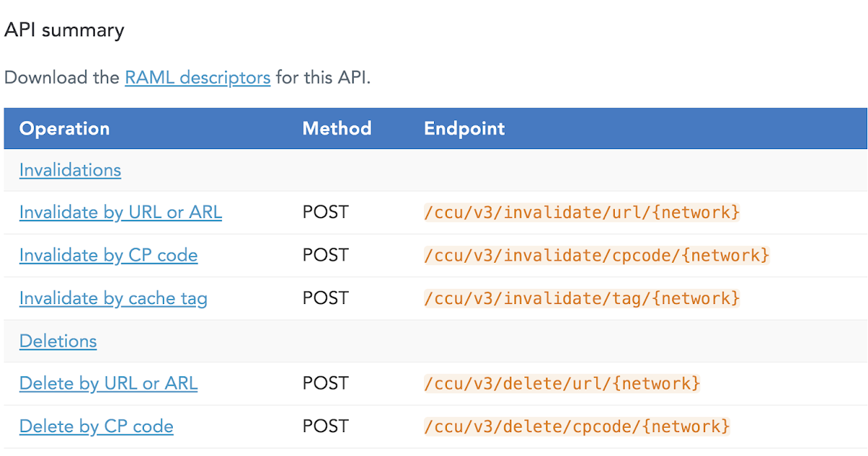
Task: Open the Invalidate by cache tag link
Action: pos(113,298)
